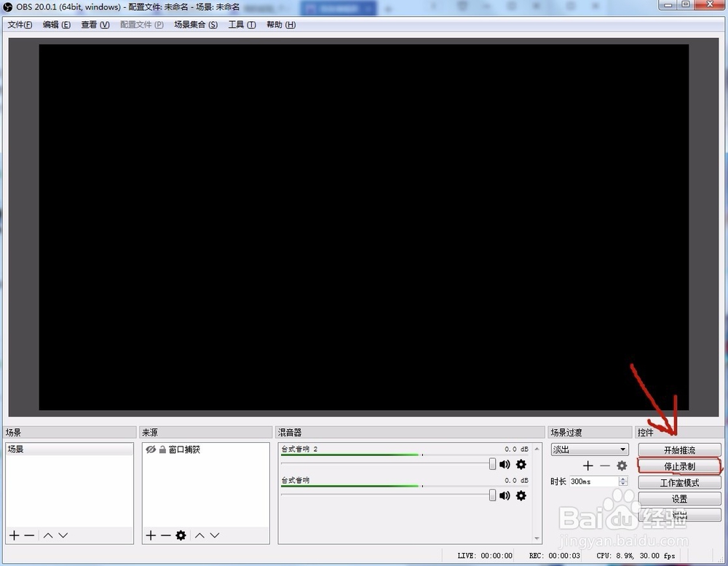Minimize the OBS window
Screen dimensions: 728x566
click(x=668, y=4)
